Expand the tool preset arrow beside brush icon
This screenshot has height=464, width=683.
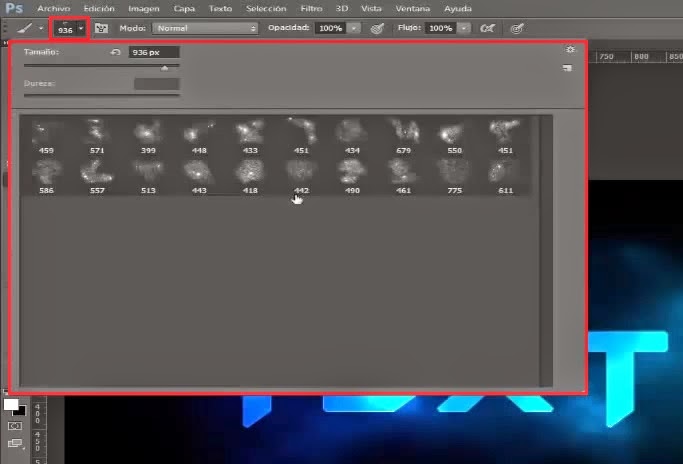click(41, 28)
